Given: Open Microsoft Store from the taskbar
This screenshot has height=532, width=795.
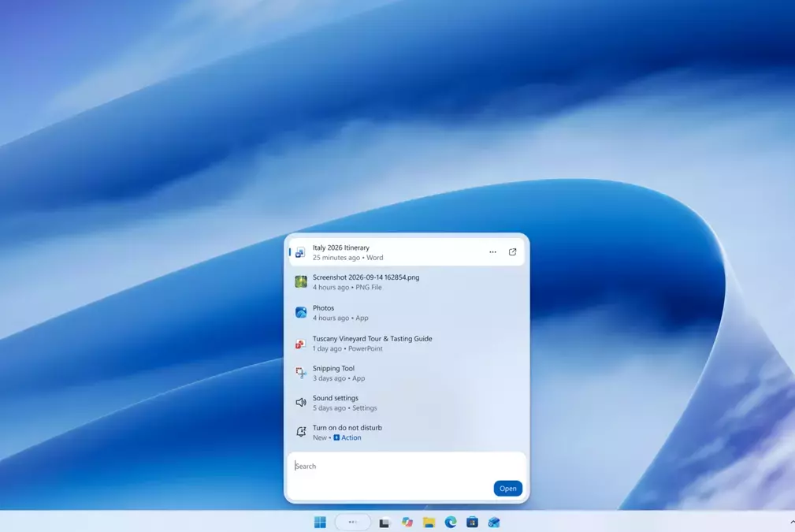Looking at the screenshot, I should tap(472, 522).
